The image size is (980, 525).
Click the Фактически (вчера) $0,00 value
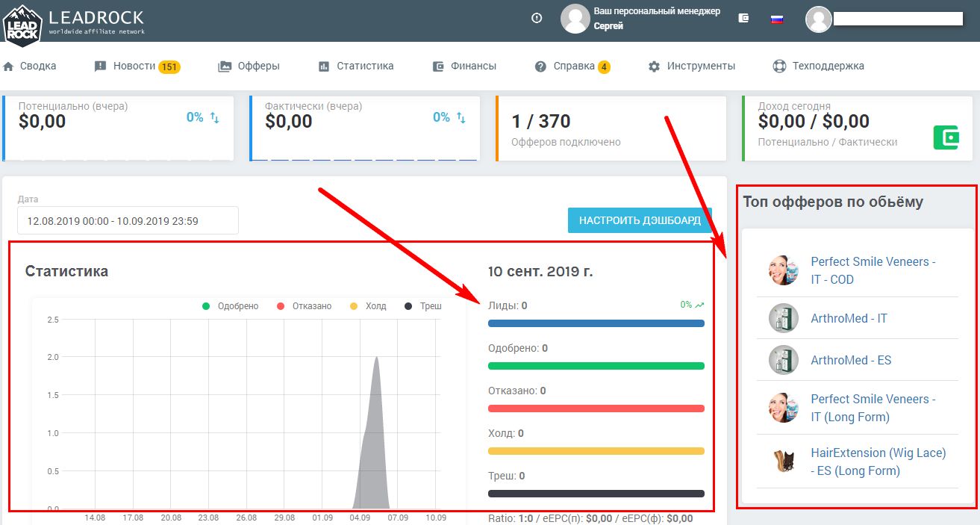289,122
